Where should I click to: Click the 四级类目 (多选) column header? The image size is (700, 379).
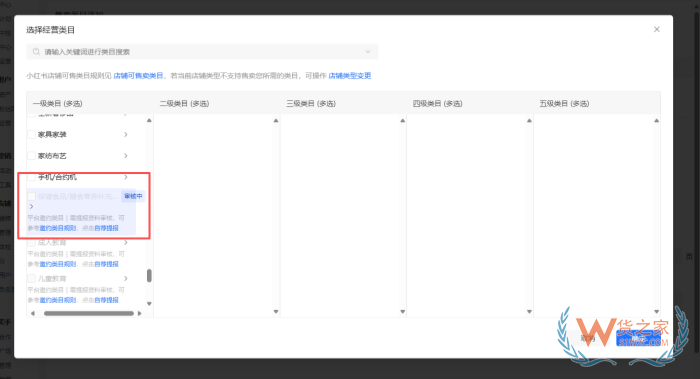(438, 104)
